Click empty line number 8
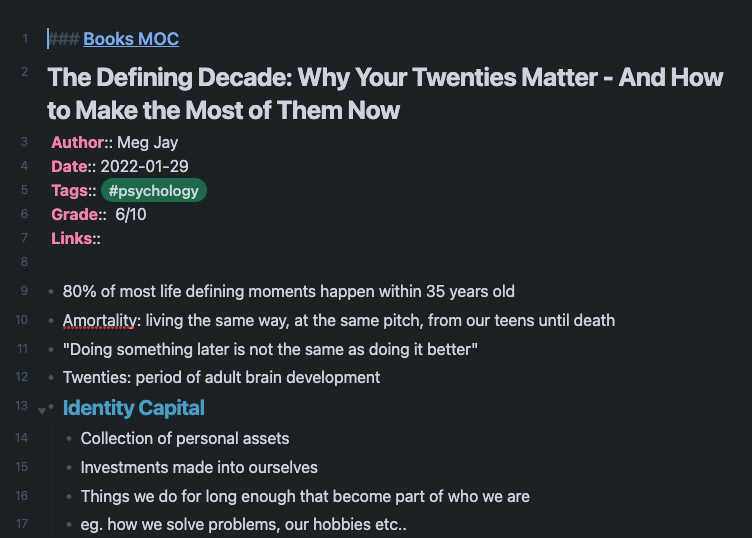The image size is (752, 538). pyautogui.click(x=24, y=262)
